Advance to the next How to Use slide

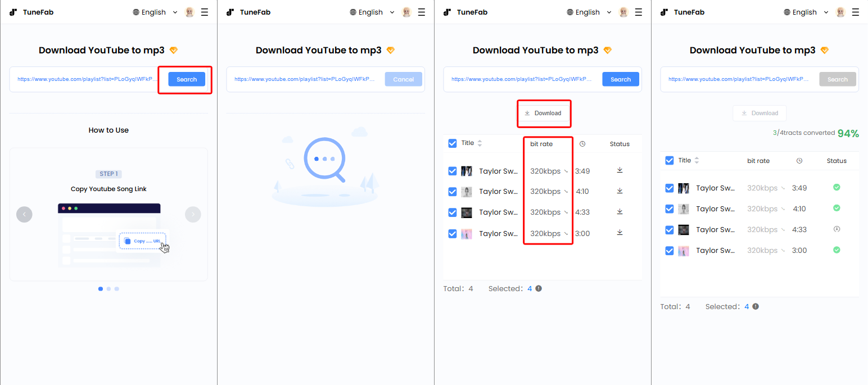click(193, 214)
